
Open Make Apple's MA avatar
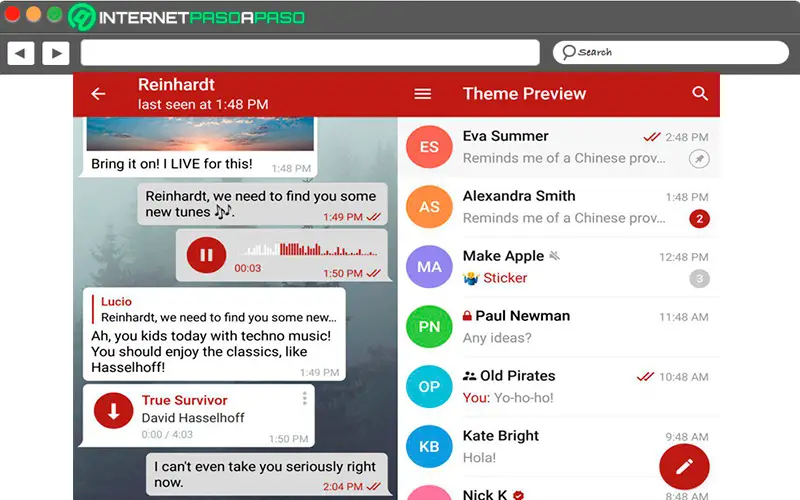click(429, 267)
